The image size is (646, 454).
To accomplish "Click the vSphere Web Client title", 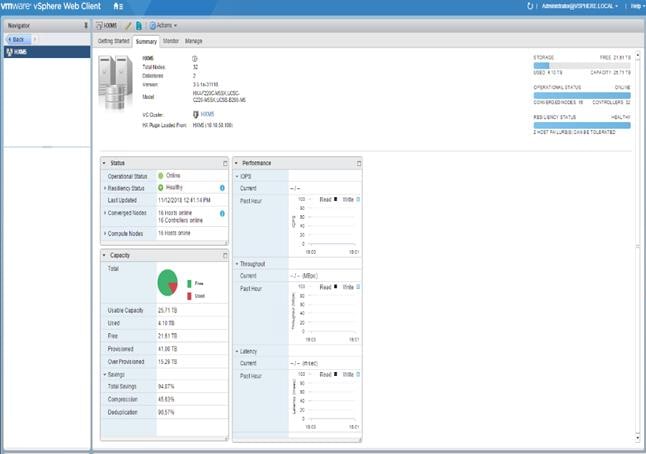I will pos(68,6).
